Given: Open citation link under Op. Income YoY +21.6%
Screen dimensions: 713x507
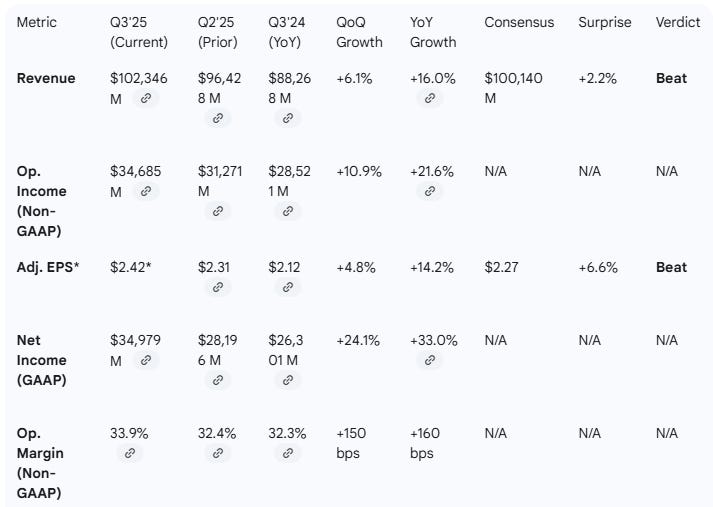Looking at the screenshot, I should pos(430,191).
